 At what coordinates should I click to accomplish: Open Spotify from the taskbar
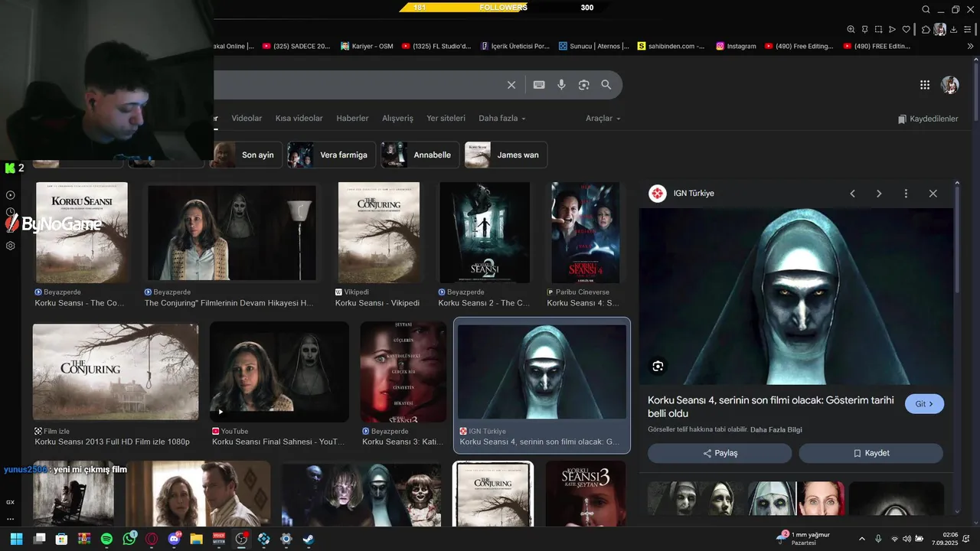coord(106,539)
